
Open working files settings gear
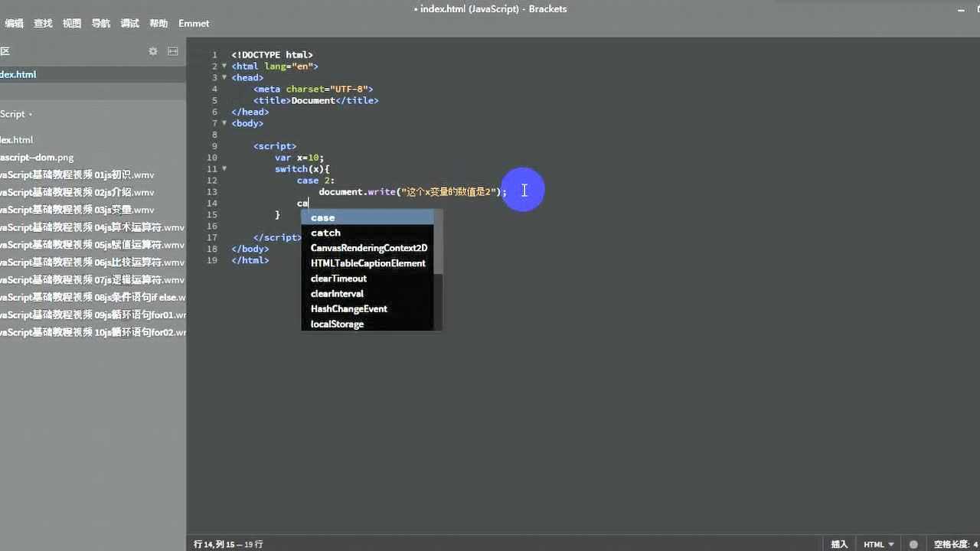pos(153,51)
